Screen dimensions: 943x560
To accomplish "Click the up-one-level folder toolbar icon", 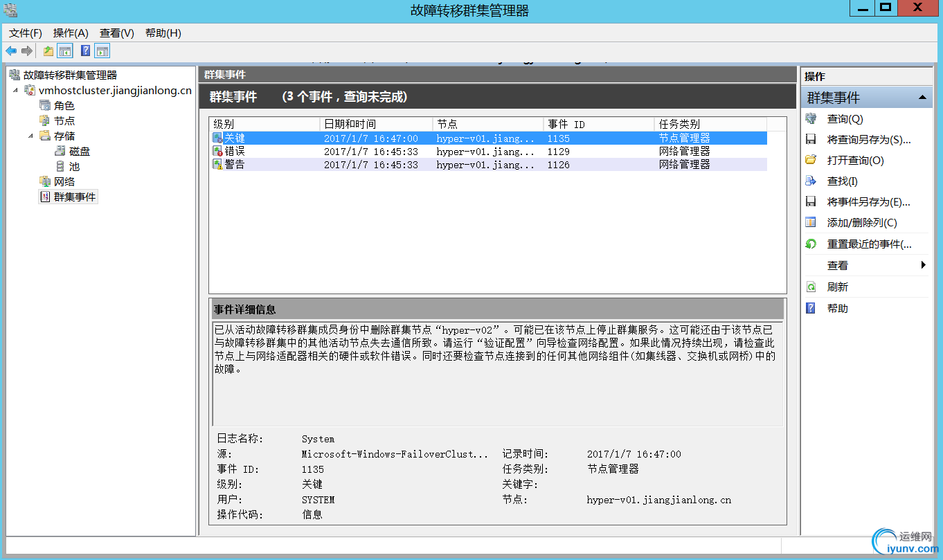I will tap(48, 51).
